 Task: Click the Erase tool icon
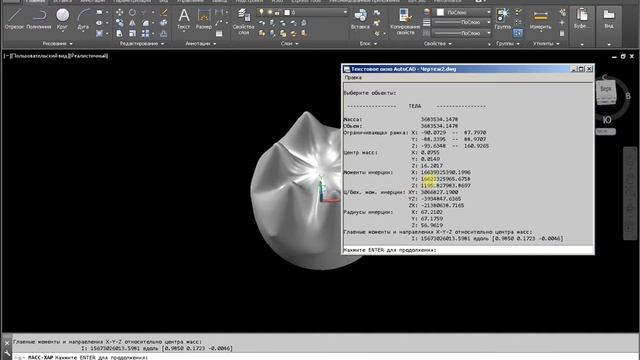[x=164, y=13]
